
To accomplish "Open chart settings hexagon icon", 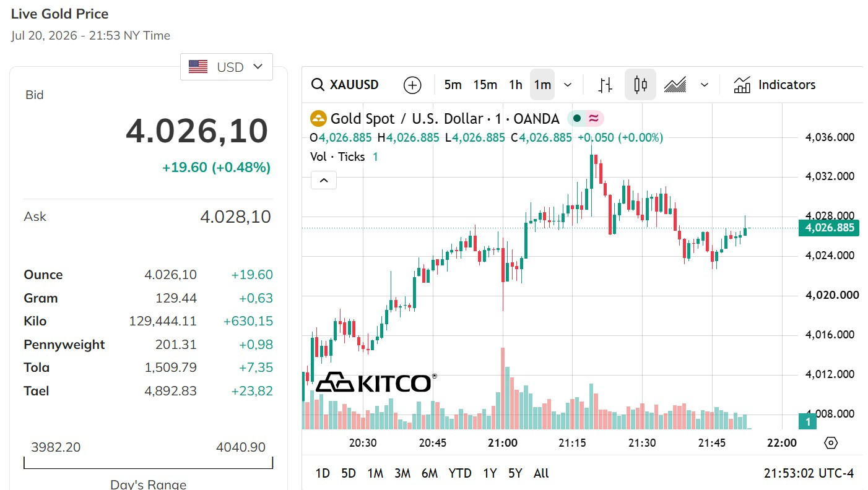I will click(x=831, y=443).
